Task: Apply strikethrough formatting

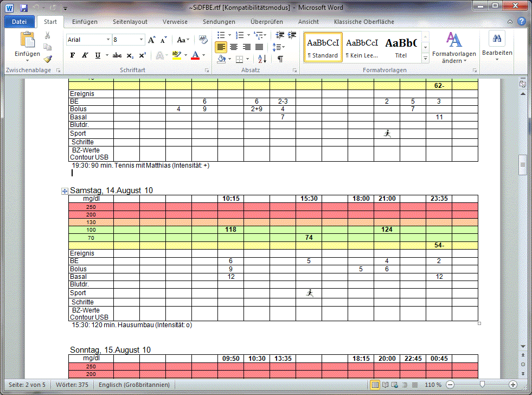Action: click(117, 55)
